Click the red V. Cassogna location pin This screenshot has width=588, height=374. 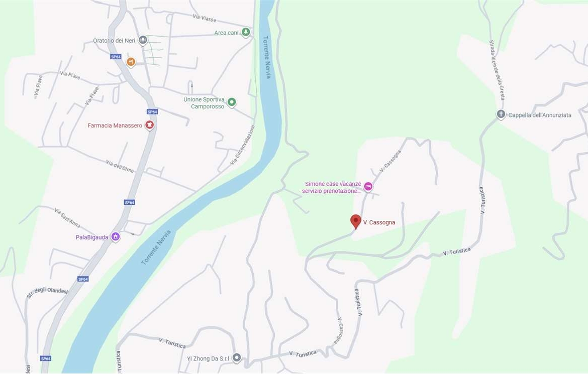click(x=355, y=221)
